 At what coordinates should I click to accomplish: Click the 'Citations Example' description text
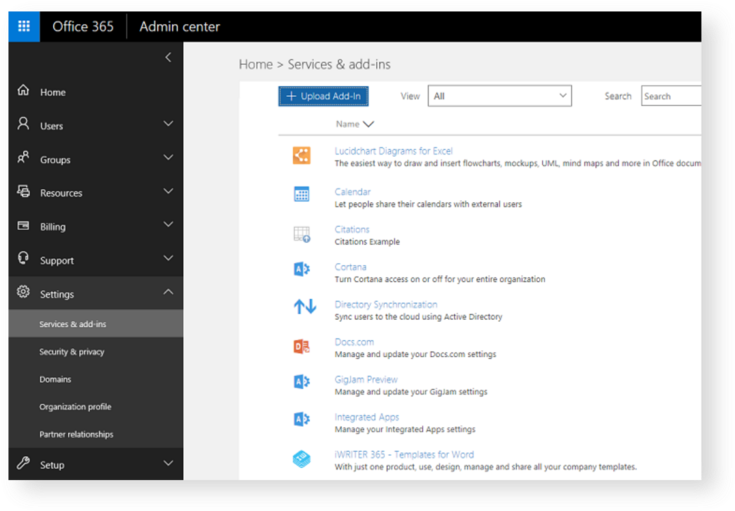click(367, 242)
